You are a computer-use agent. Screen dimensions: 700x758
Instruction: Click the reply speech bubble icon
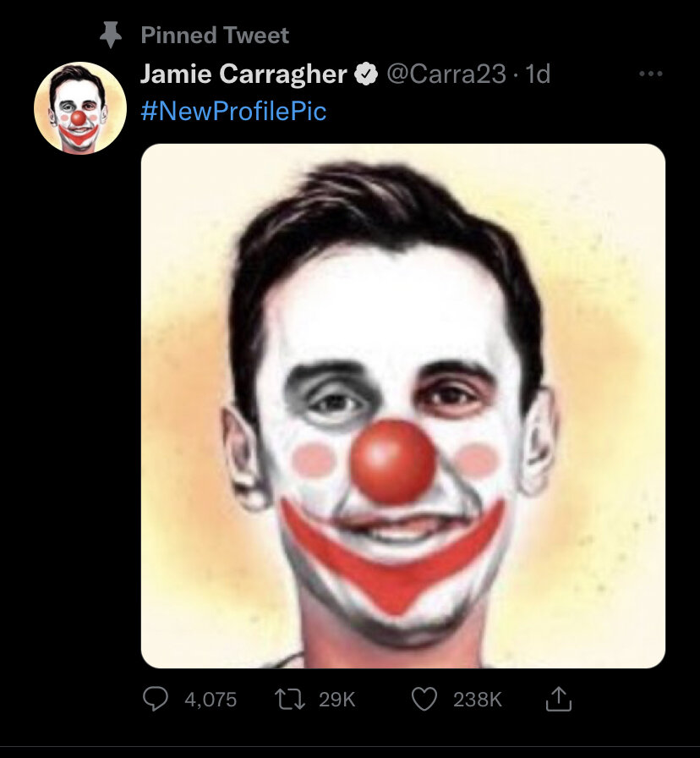[x=156, y=699]
